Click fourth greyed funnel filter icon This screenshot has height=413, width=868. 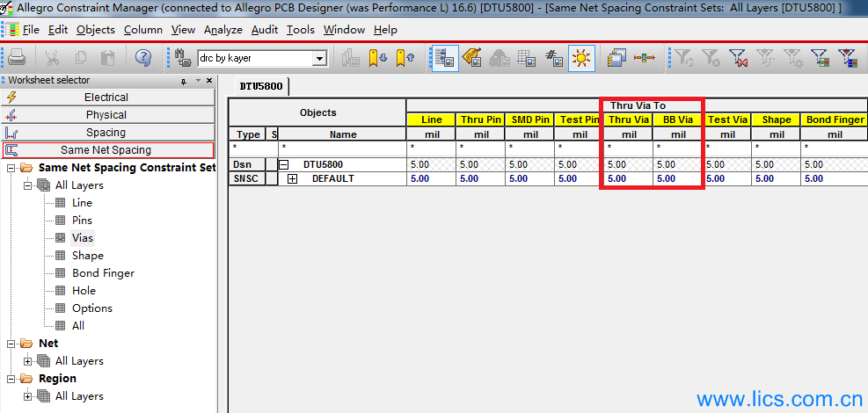[x=765, y=57]
